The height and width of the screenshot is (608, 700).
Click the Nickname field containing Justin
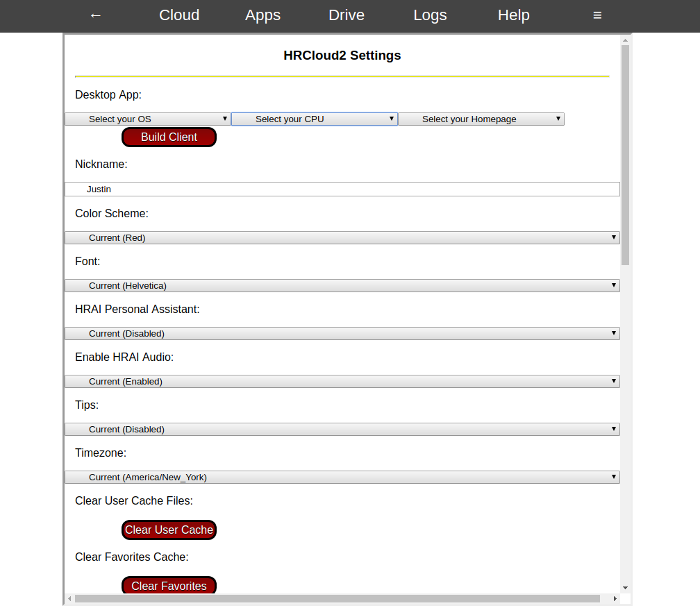click(x=342, y=189)
